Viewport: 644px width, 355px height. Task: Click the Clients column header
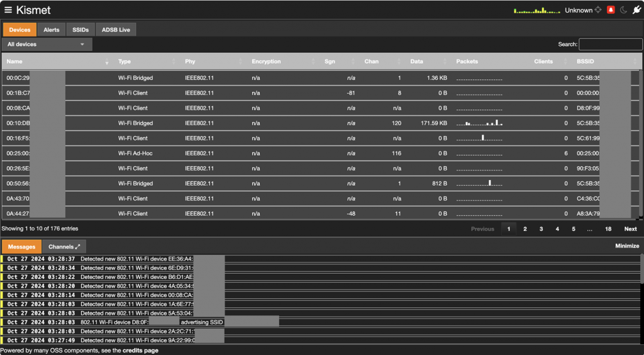pyautogui.click(x=543, y=62)
